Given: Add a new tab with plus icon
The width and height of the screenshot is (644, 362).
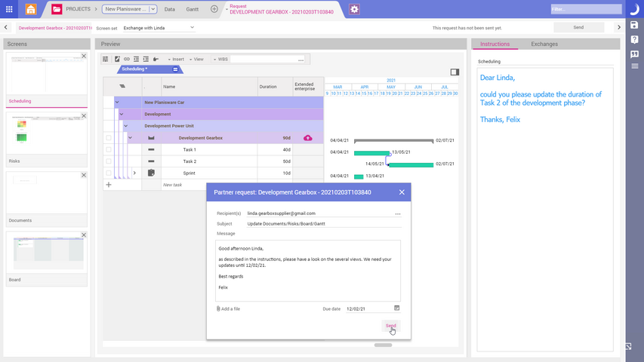Looking at the screenshot, I should pos(214,9).
